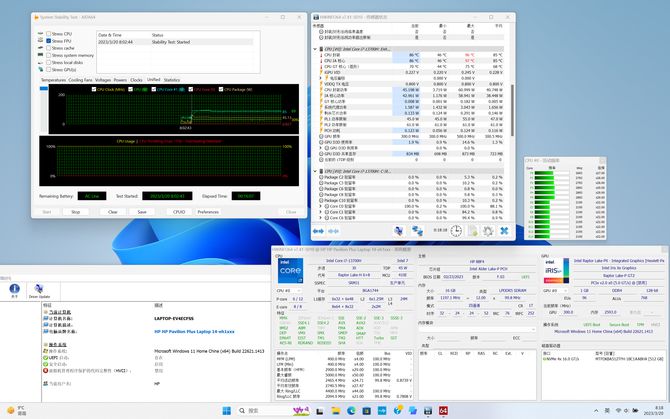
Task: Click the Intel Iris Xe graphics logo
Action: [556, 271]
